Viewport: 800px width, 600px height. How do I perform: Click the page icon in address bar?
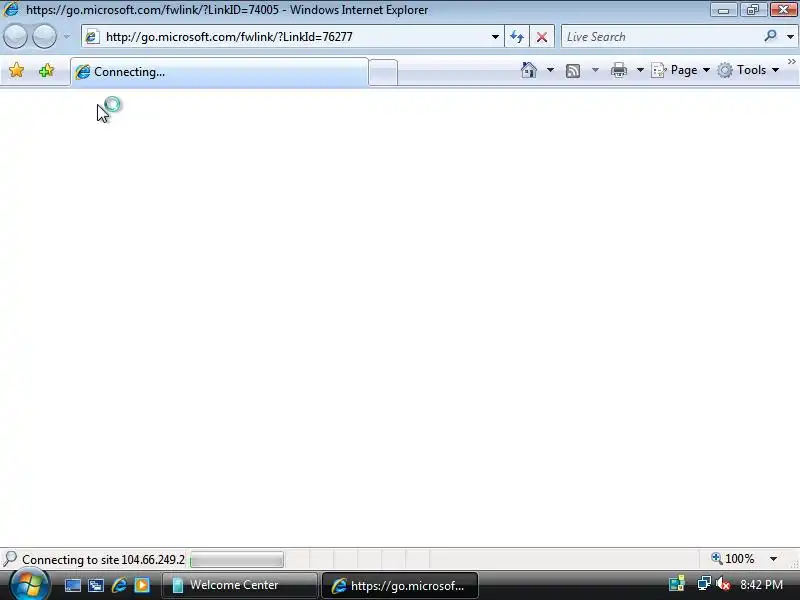(92, 37)
